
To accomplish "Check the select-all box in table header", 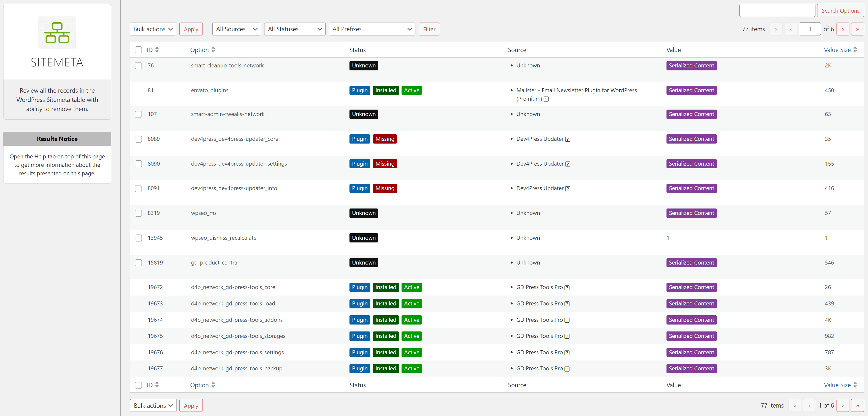I will (x=138, y=50).
